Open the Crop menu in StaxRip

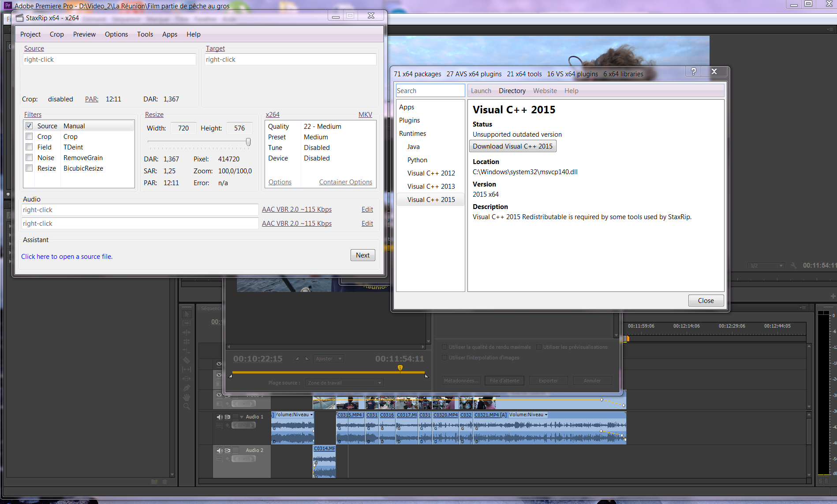[x=56, y=34]
